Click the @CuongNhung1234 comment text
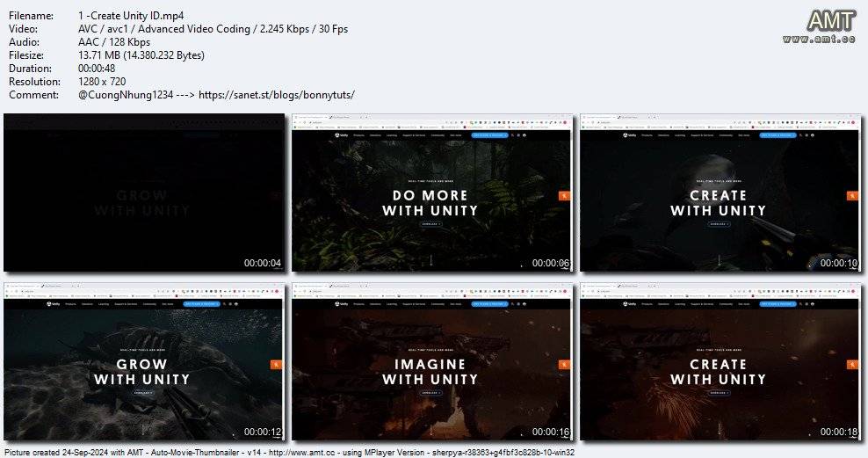This screenshot has height=458, width=868. coord(126,95)
